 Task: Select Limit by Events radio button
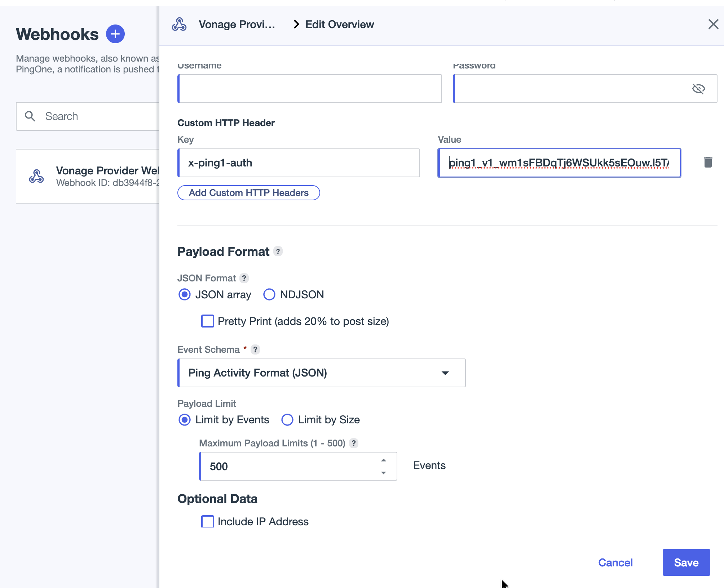pos(185,420)
